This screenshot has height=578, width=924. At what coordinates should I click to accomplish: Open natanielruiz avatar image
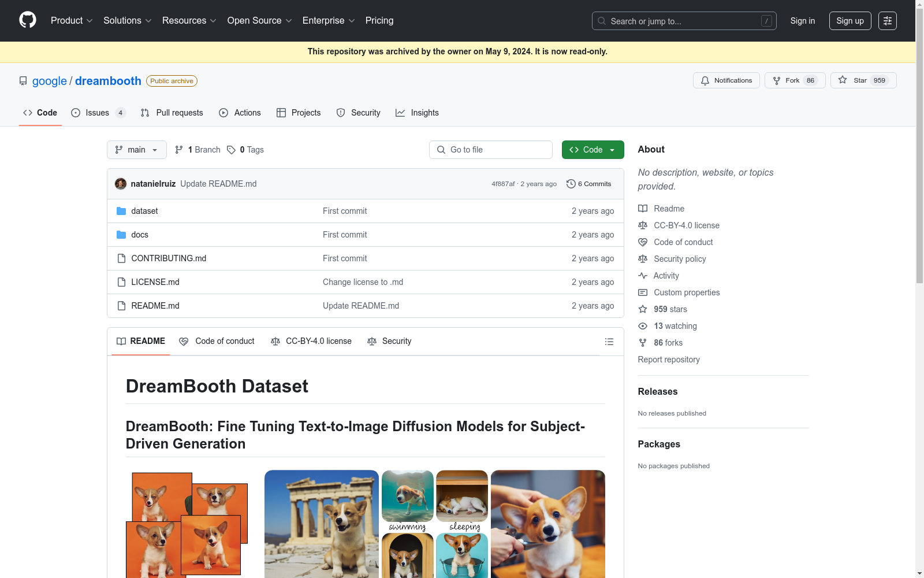[121, 184]
